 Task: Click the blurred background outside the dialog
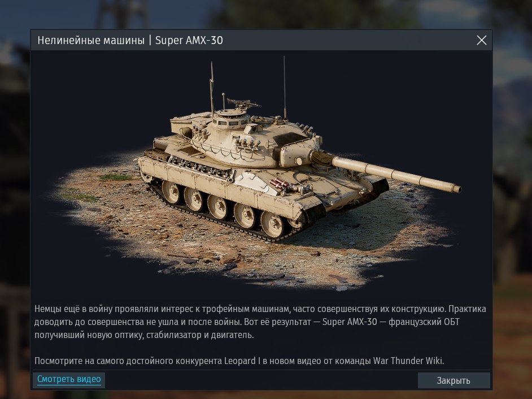(512, 204)
